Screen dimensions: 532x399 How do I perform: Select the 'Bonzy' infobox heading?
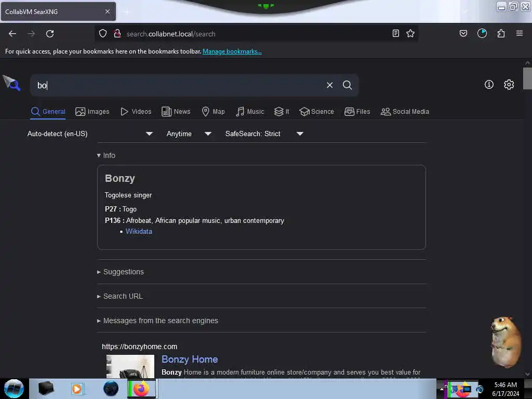(120, 178)
